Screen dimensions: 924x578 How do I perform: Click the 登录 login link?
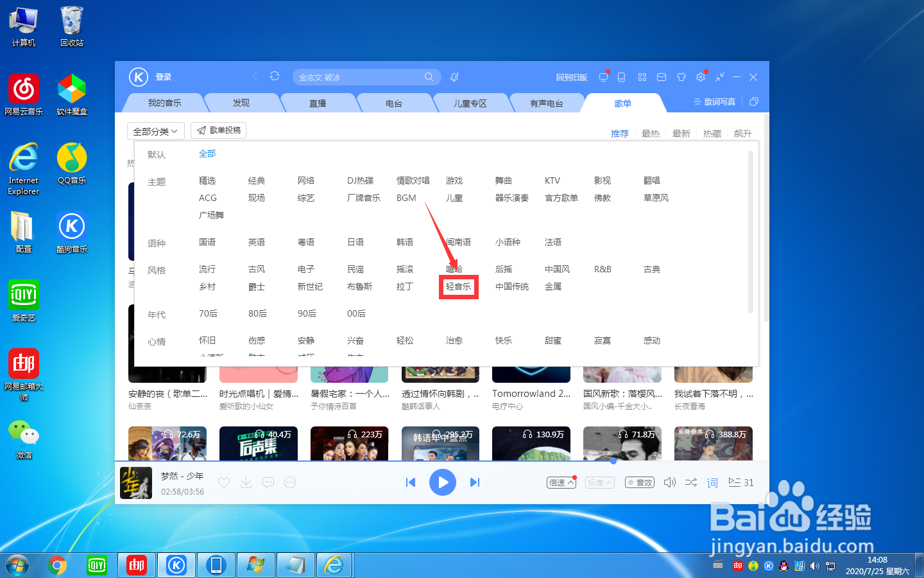(x=164, y=77)
